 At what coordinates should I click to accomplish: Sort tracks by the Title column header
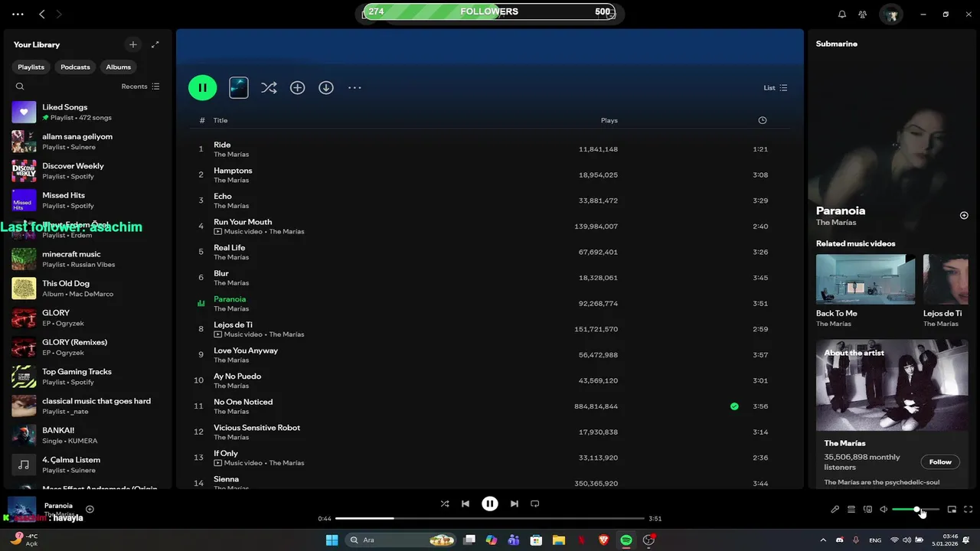tap(220, 120)
